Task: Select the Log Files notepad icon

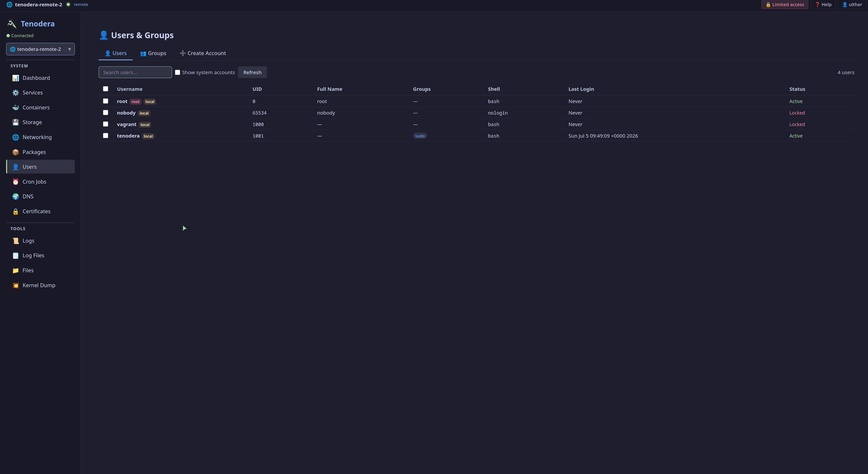Action: 15,256
